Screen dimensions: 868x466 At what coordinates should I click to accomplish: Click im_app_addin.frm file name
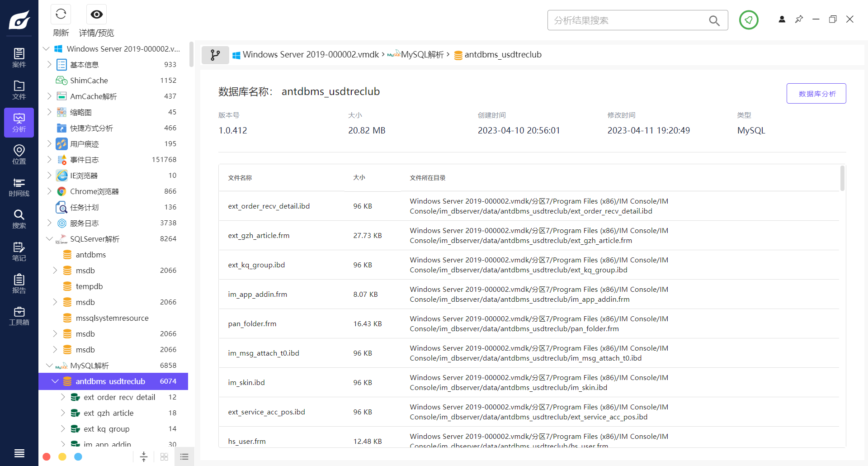(x=258, y=295)
